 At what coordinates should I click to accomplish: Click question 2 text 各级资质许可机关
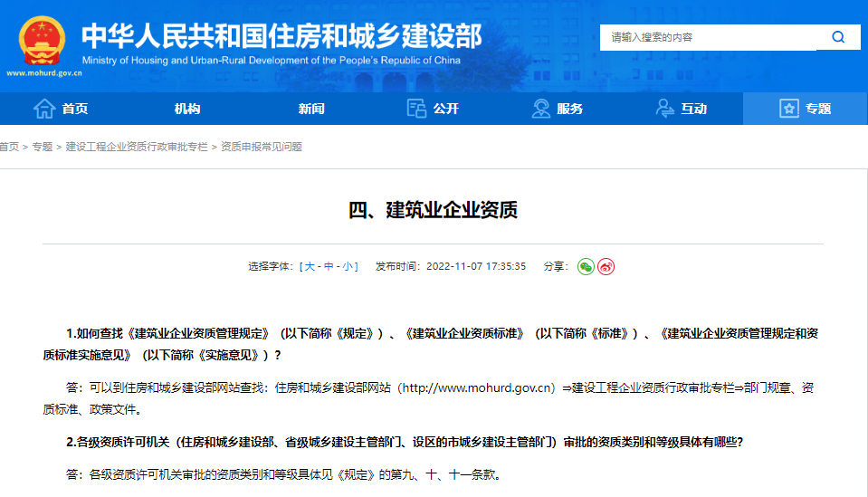[x=123, y=442]
